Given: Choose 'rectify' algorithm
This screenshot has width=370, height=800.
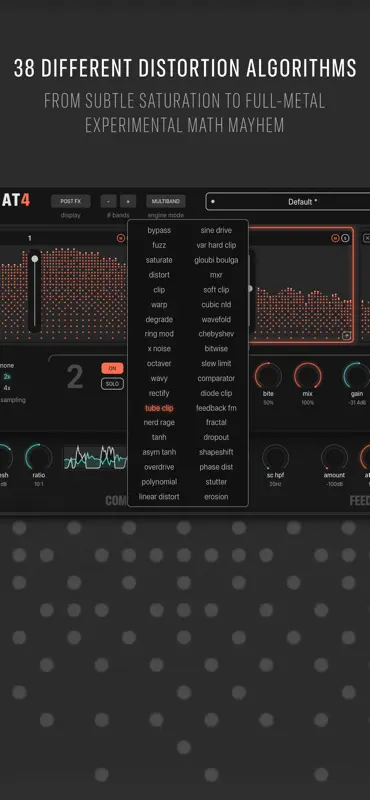Looking at the screenshot, I should click(159, 393).
